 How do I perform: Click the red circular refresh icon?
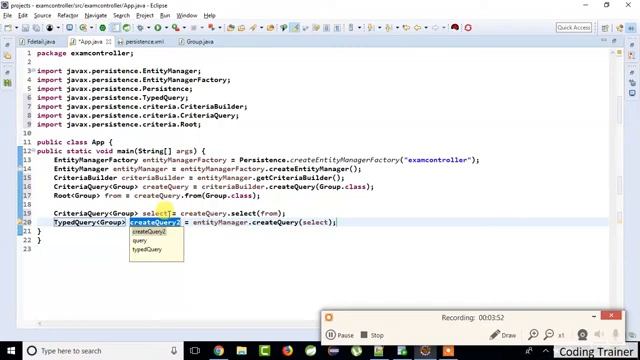(x=468, y=28)
